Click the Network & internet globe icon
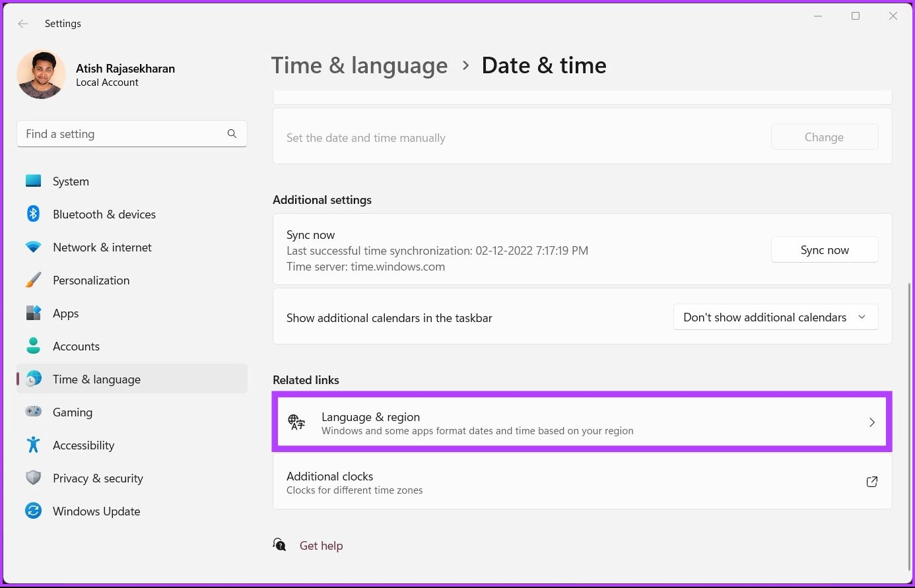The width and height of the screenshot is (915, 588). tap(33, 247)
